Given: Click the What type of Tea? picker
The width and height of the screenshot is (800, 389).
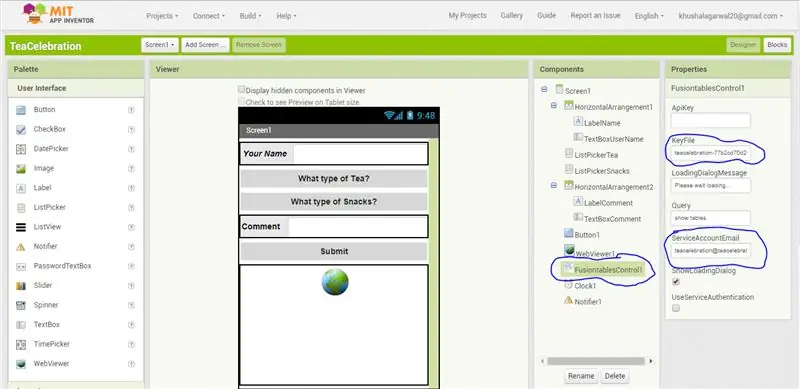Looking at the screenshot, I should pyautogui.click(x=334, y=179).
